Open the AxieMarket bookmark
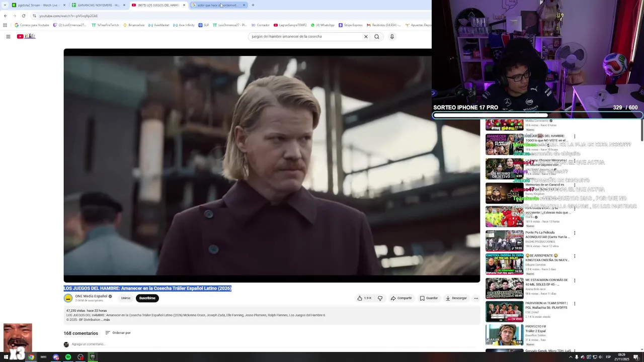This screenshot has height=362, width=644. (x=159, y=25)
